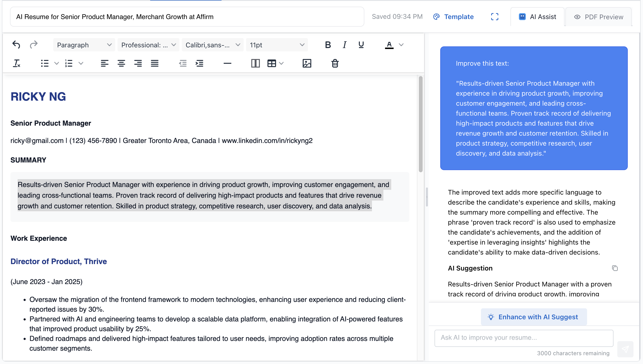Viewport: 643px width, 364px height.
Task: Expand the numbered list options chevron
Action: (81, 63)
